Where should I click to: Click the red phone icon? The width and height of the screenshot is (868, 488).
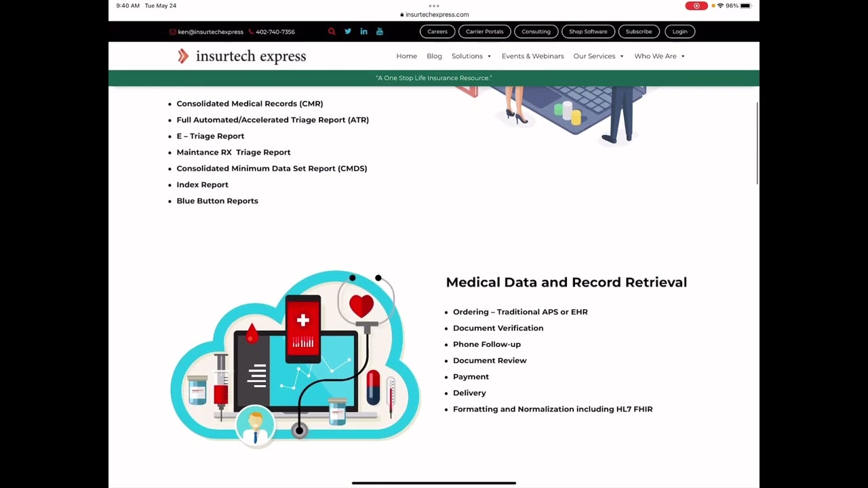pos(251,32)
